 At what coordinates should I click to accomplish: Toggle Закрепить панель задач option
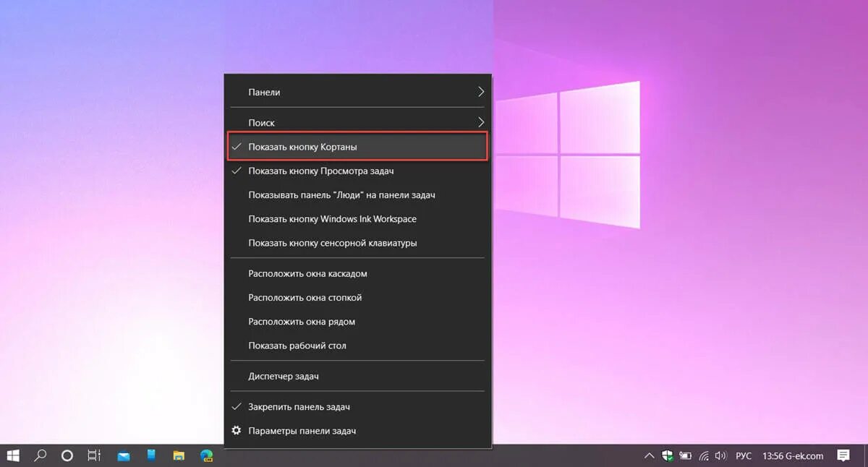pos(357,407)
